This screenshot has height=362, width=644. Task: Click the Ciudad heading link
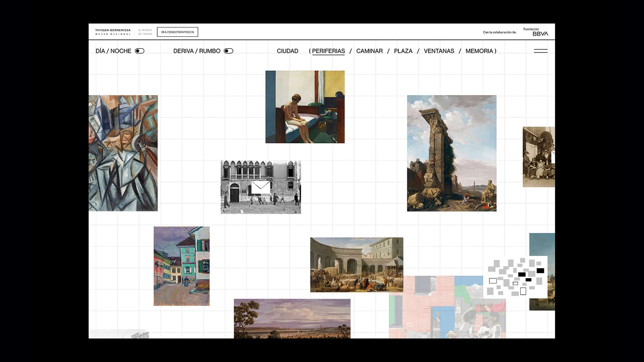(287, 51)
